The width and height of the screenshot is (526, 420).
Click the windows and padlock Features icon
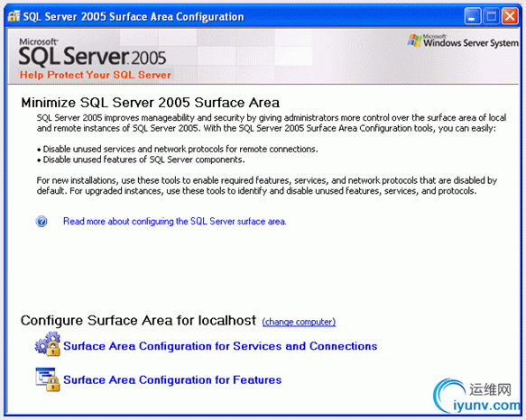(x=48, y=379)
